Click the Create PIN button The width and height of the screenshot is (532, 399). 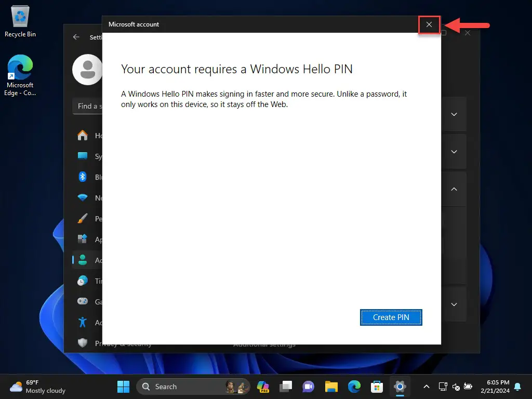pos(391,317)
